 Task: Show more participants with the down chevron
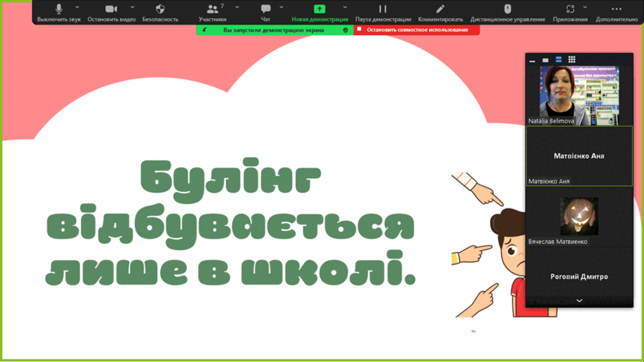coord(579,301)
